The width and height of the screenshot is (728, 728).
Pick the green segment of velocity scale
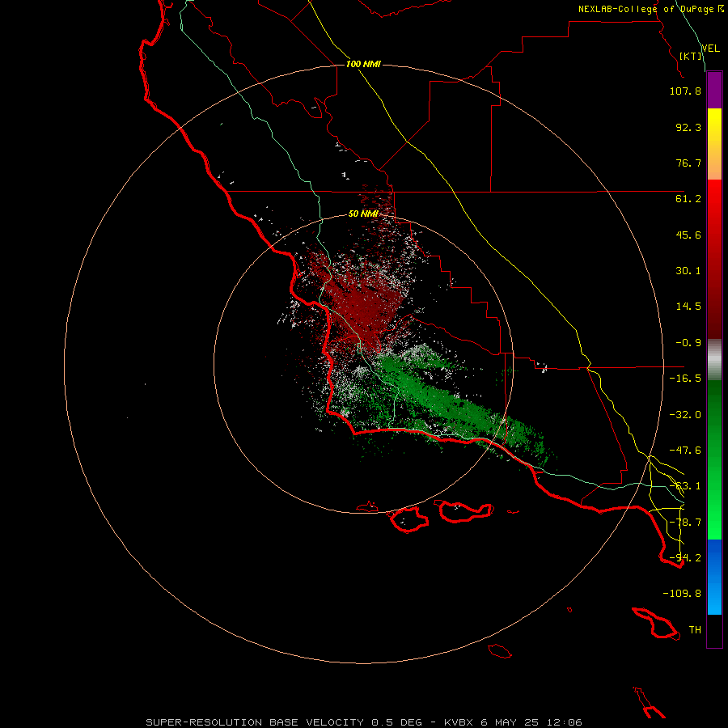pyautogui.click(x=714, y=459)
